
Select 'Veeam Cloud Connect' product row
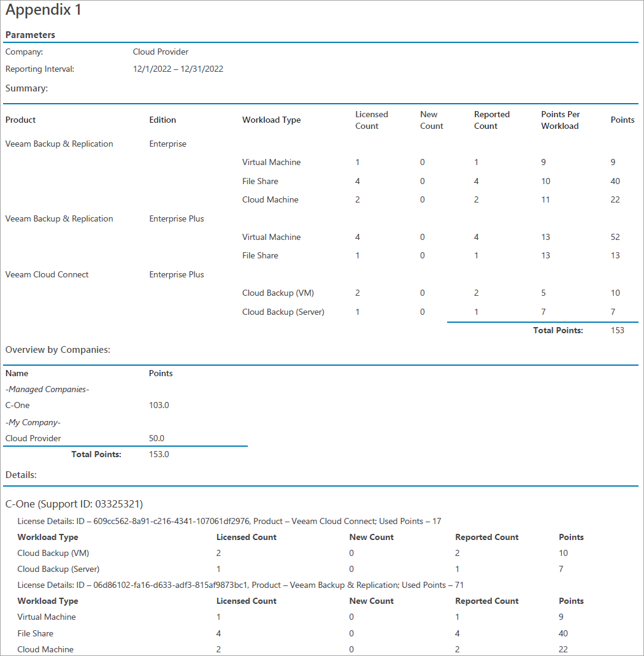tap(47, 274)
